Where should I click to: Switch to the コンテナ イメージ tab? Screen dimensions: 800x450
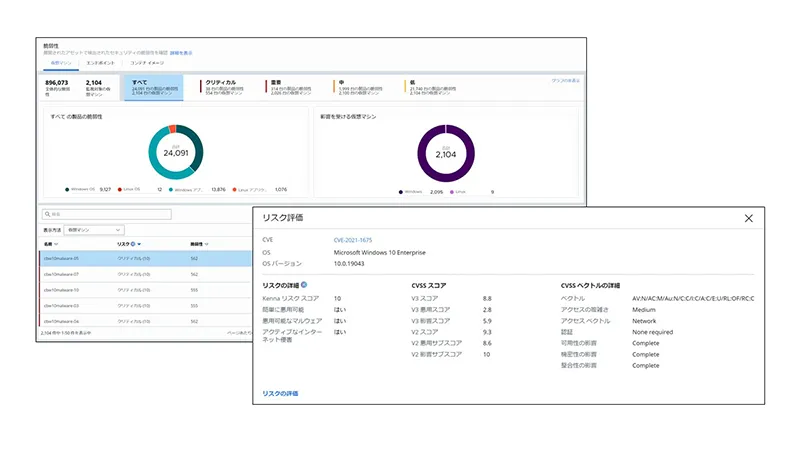click(147, 63)
